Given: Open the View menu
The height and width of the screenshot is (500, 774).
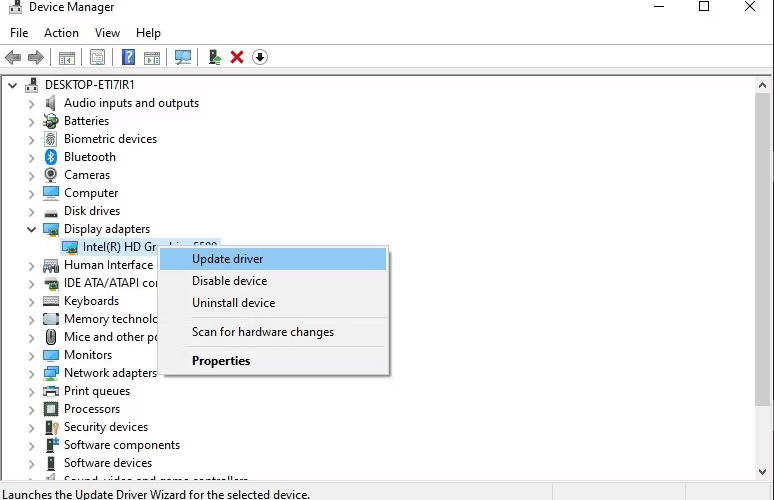Looking at the screenshot, I should point(107,33).
